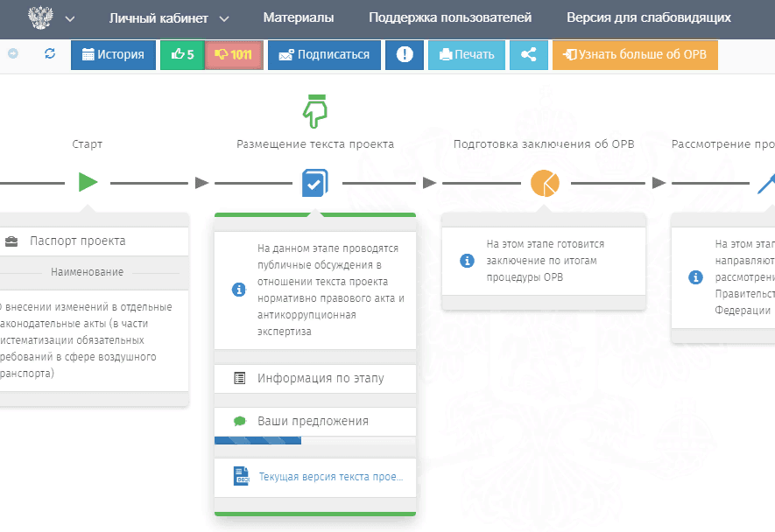Expand the dropdown arrow beside the logo

coord(70,18)
